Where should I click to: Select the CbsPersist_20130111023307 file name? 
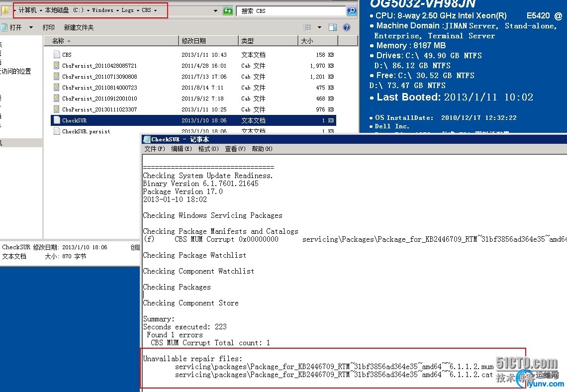99,109
